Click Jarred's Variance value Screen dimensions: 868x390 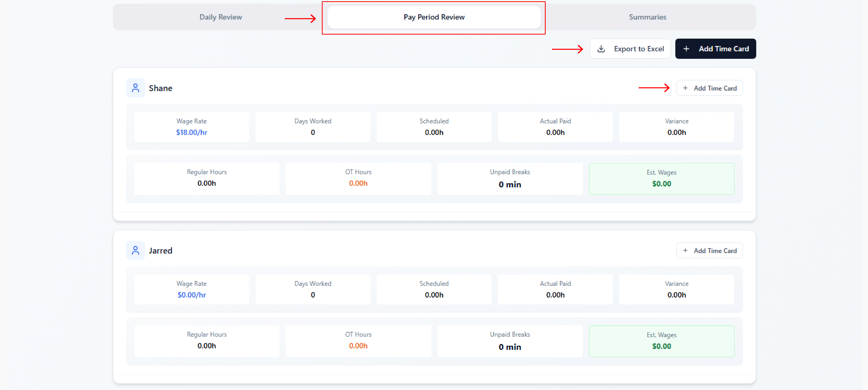pos(677,295)
